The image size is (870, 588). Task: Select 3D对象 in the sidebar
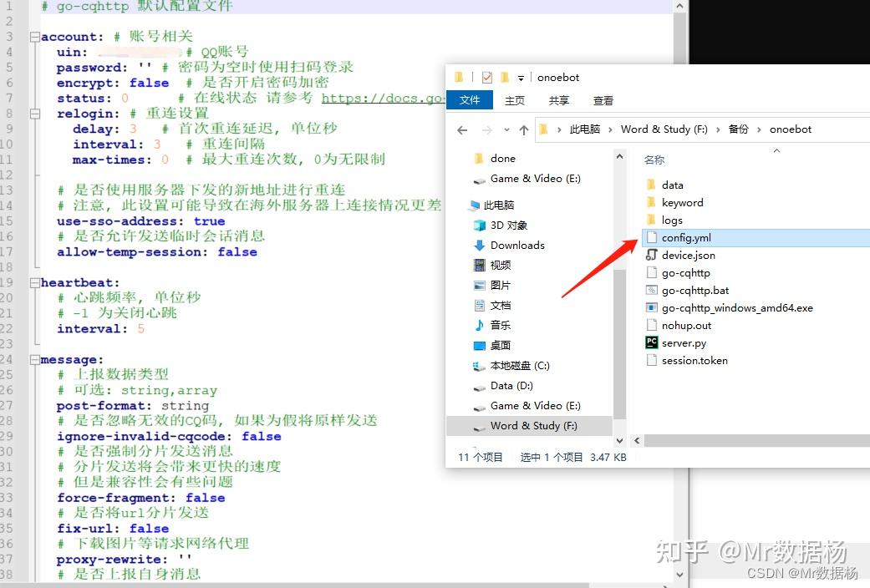click(510, 225)
